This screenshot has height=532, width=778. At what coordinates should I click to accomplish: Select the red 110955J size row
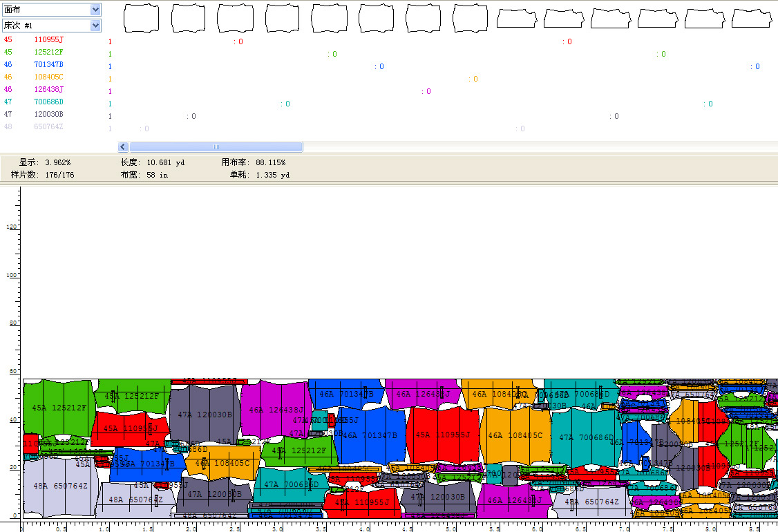pyautogui.click(x=48, y=40)
